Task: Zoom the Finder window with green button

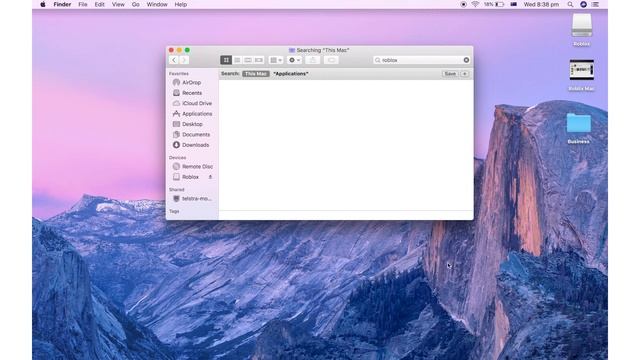Action: click(x=187, y=50)
